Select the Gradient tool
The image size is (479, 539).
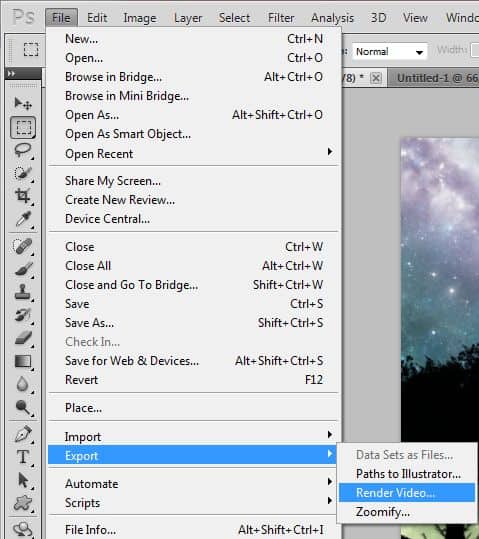pos(23,361)
